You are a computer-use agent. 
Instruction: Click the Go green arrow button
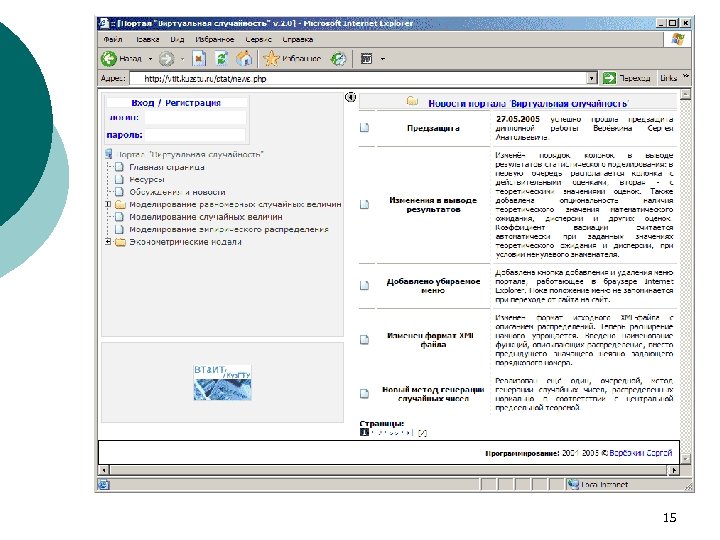[609, 78]
